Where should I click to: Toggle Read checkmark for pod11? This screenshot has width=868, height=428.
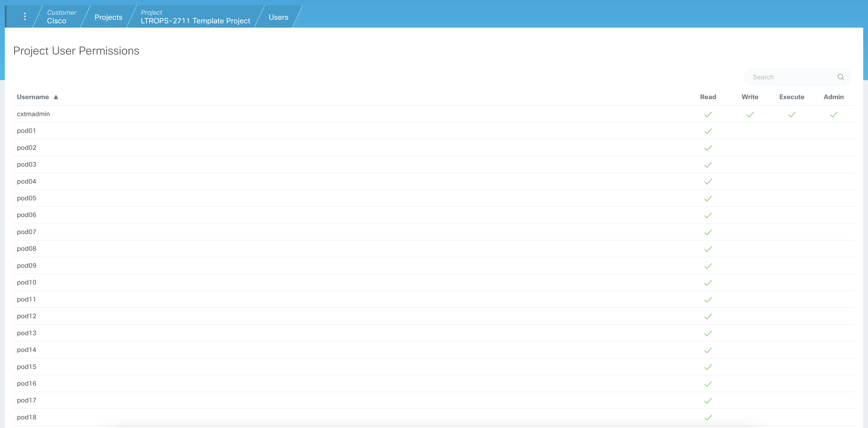click(x=708, y=300)
